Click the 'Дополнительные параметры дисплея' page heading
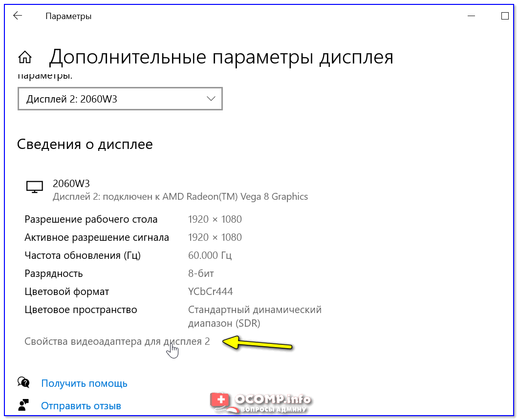 pyautogui.click(x=221, y=57)
